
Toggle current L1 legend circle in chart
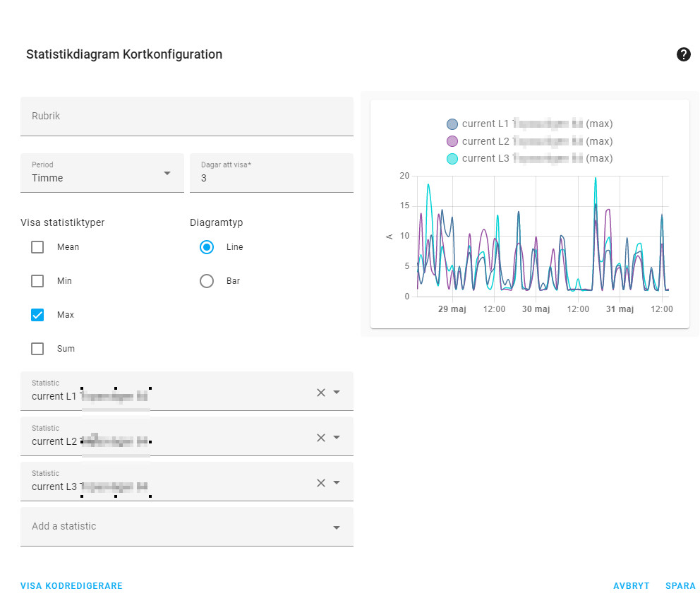coord(452,124)
